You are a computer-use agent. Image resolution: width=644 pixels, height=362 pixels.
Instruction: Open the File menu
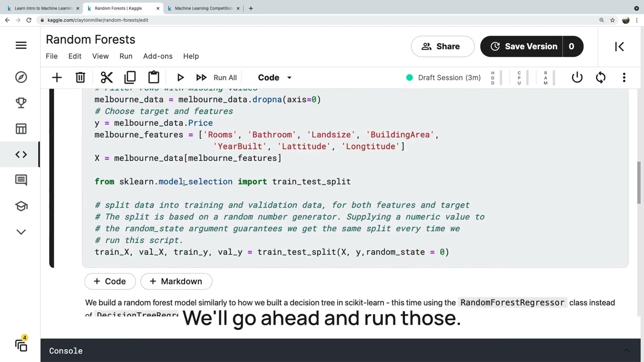pyautogui.click(x=52, y=56)
